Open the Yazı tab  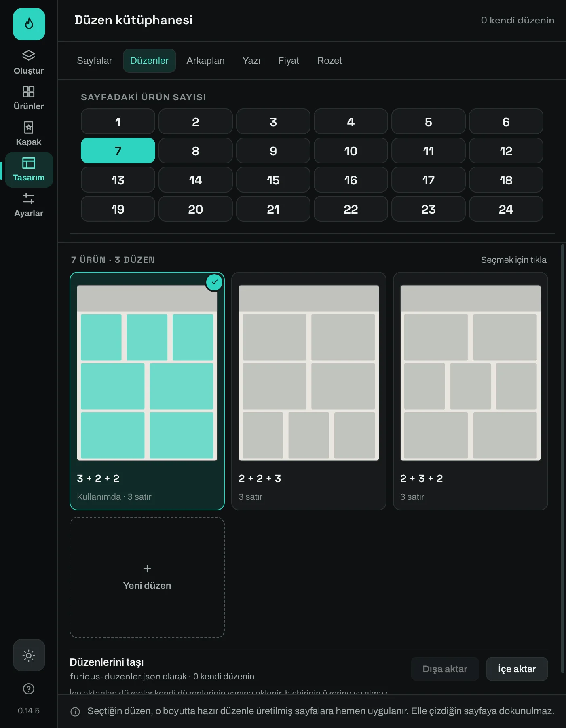[251, 61]
